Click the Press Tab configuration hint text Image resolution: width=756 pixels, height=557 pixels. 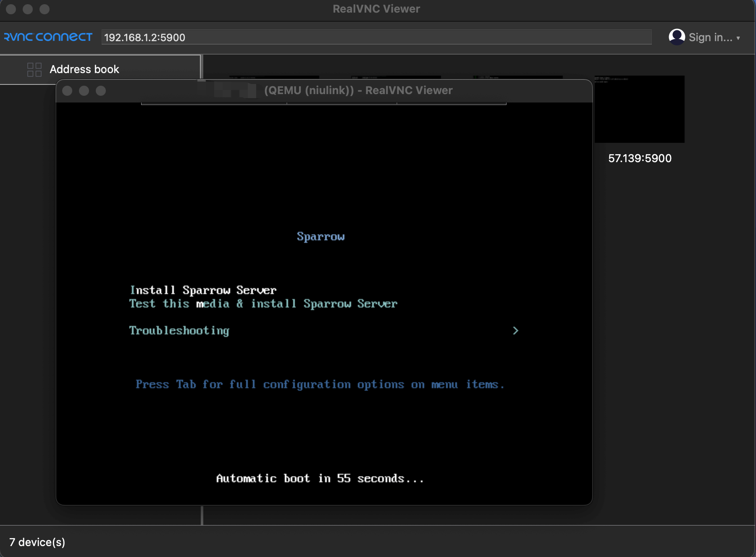pos(320,385)
